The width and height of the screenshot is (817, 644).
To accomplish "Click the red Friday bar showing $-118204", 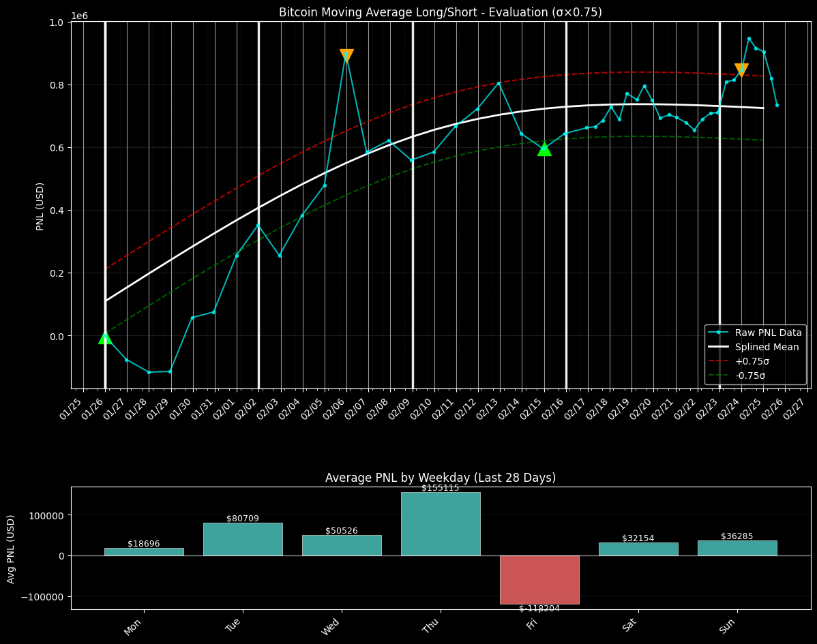I will (539, 579).
